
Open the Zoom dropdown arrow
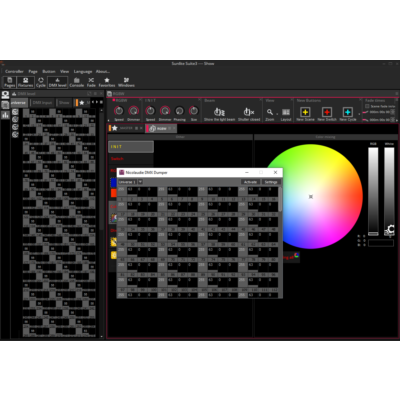click(x=277, y=113)
